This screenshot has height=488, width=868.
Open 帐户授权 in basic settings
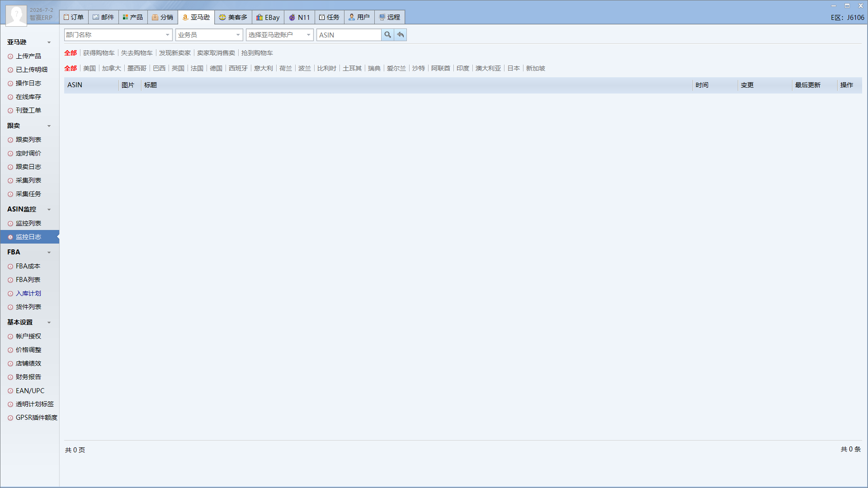[28, 336]
